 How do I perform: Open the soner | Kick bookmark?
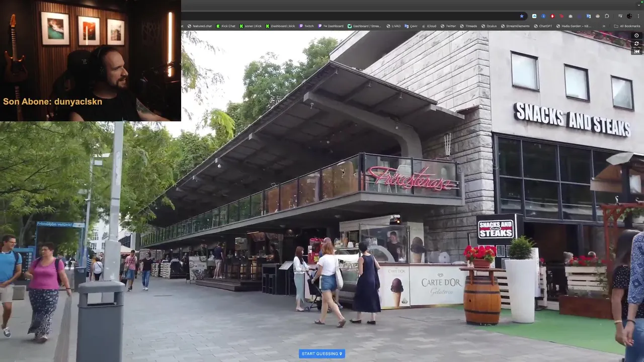tap(251, 26)
